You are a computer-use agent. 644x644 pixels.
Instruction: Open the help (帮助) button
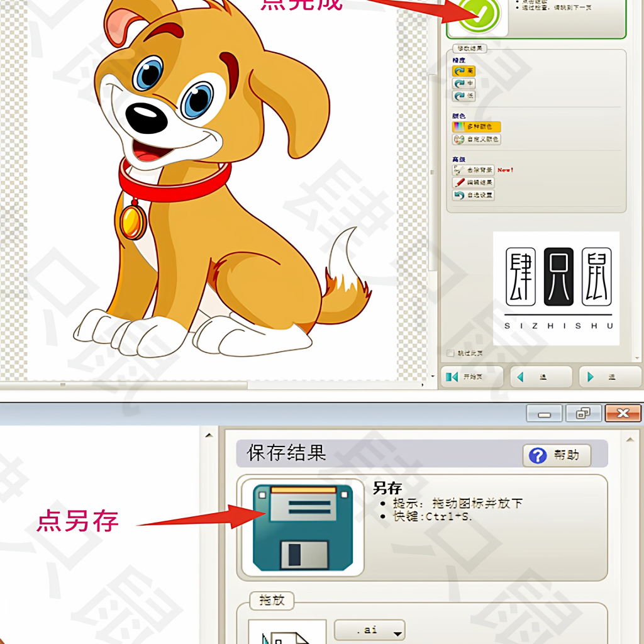(557, 455)
